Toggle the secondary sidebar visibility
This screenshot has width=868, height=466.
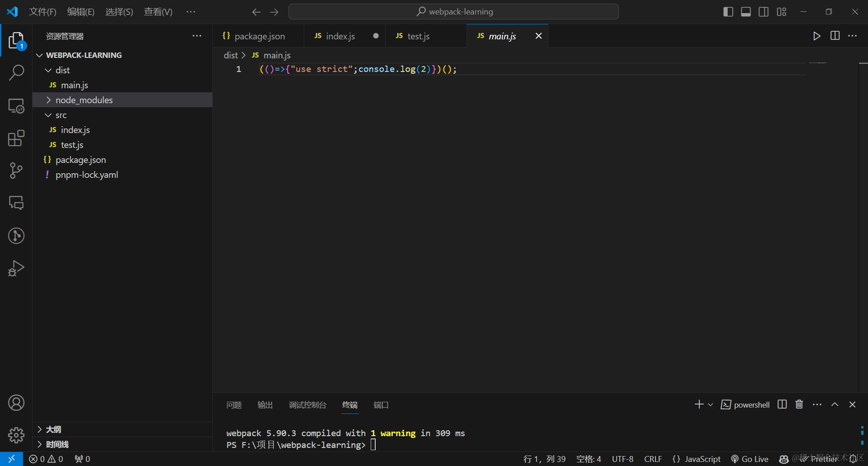coord(764,12)
